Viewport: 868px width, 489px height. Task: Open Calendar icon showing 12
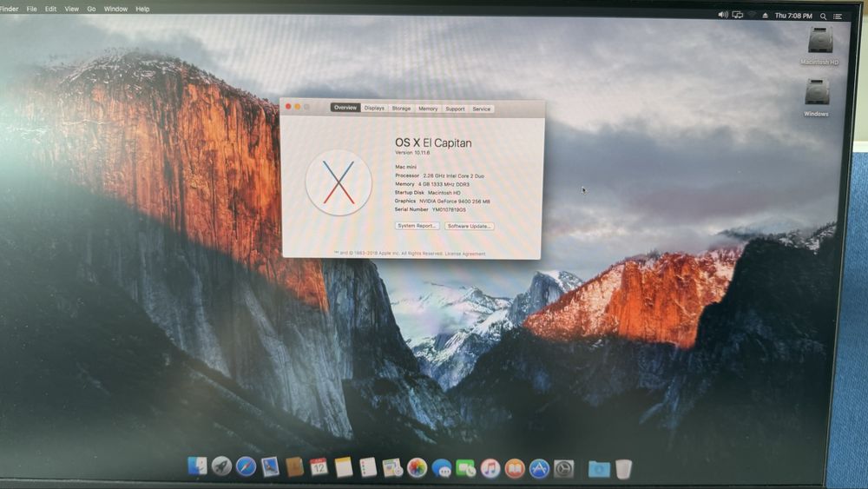coord(319,467)
